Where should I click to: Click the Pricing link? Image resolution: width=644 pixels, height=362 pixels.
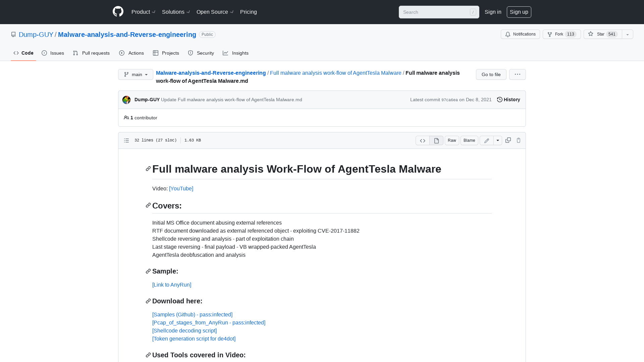pos(249,12)
